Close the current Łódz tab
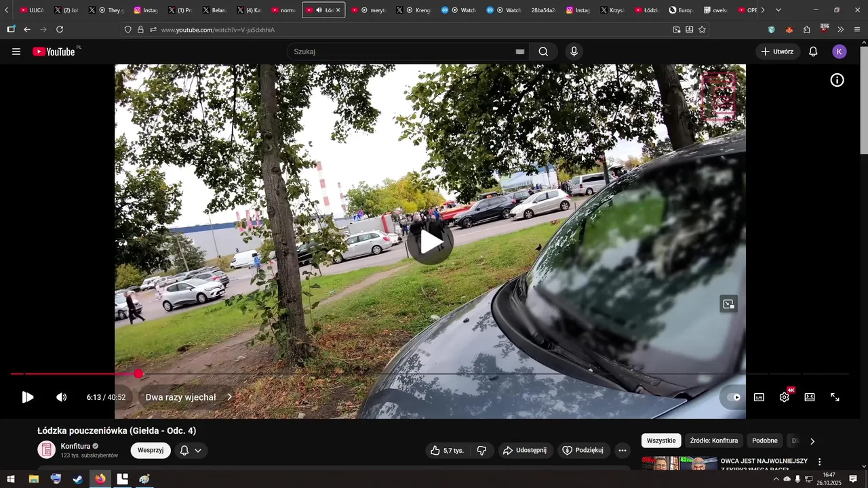The height and width of the screenshot is (488, 868). pos(338,10)
